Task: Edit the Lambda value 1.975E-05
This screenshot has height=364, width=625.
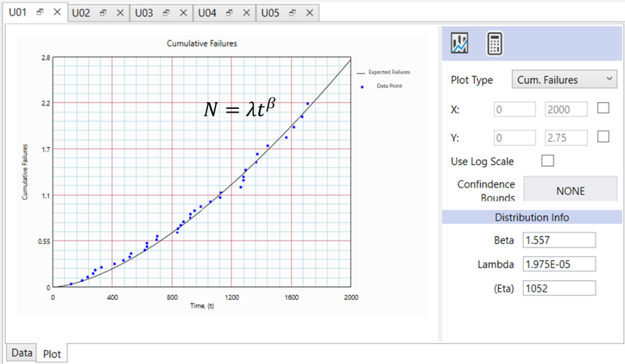Action: (x=558, y=264)
